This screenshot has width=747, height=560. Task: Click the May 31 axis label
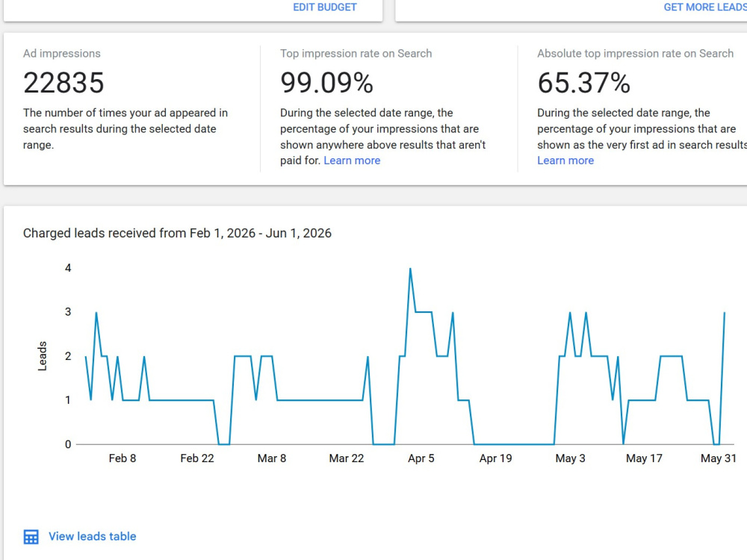click(719, 458)
